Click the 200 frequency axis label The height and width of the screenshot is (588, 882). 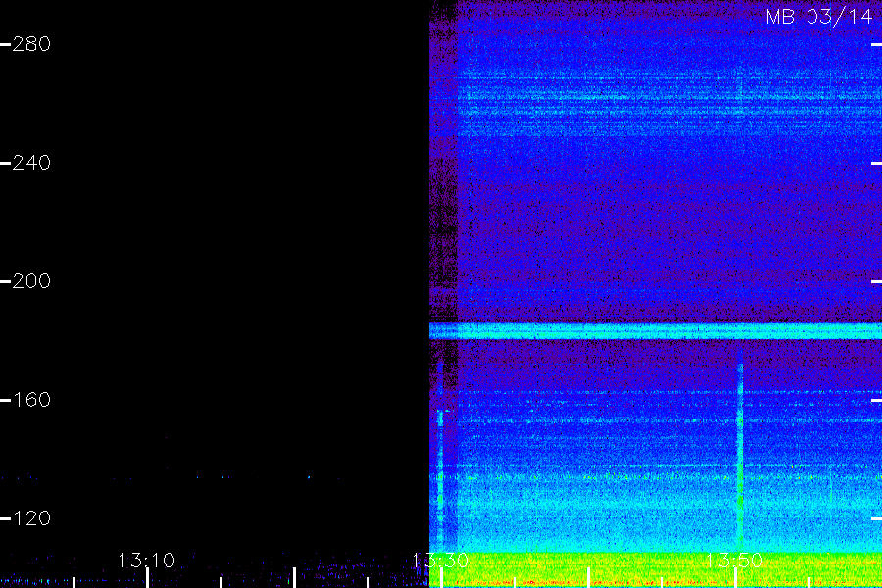(31, 281)
